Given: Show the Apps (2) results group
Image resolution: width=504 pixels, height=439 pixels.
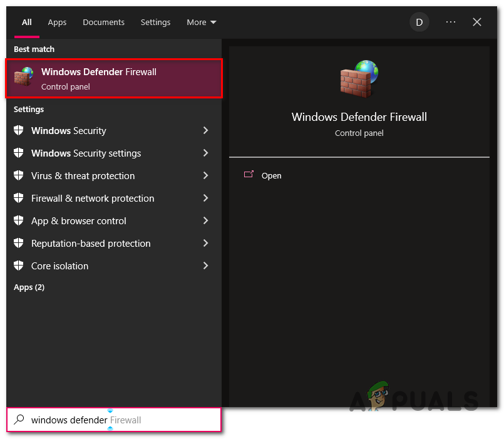Looking at the screenshot, I should coord(29,287).
